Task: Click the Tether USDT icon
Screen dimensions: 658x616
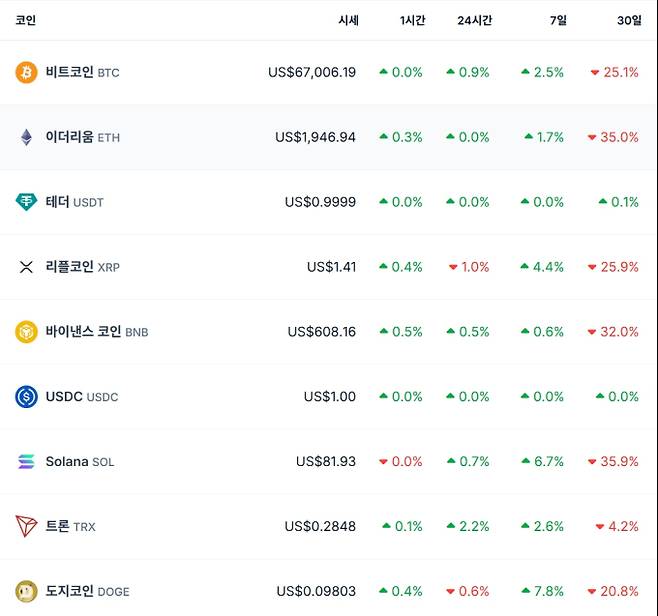Action: (26, 202)
